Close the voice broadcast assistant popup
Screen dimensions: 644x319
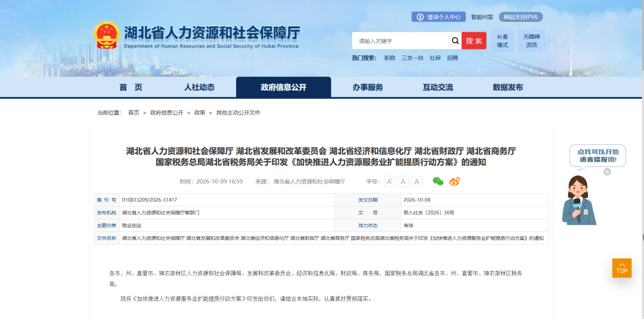point(607,172)
